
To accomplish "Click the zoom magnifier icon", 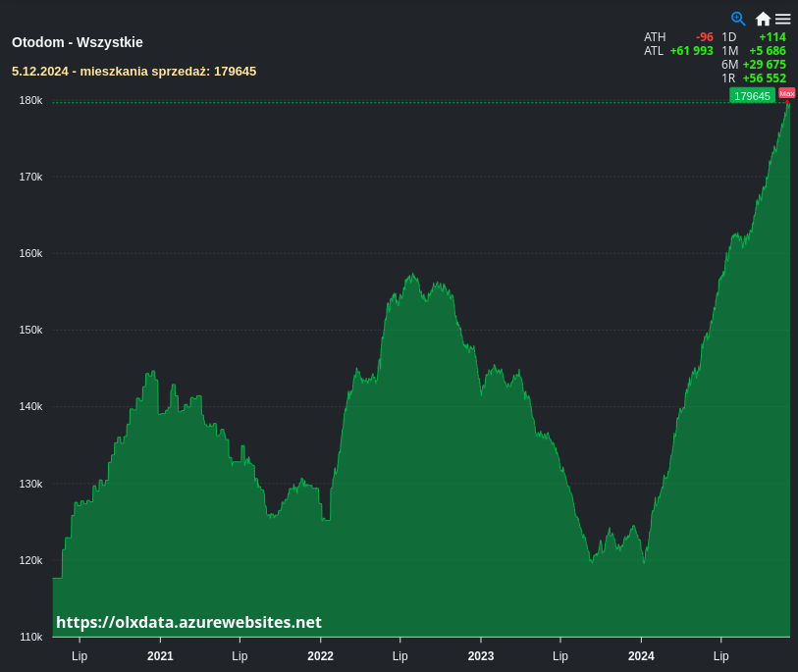I will [x=738, y=19].
